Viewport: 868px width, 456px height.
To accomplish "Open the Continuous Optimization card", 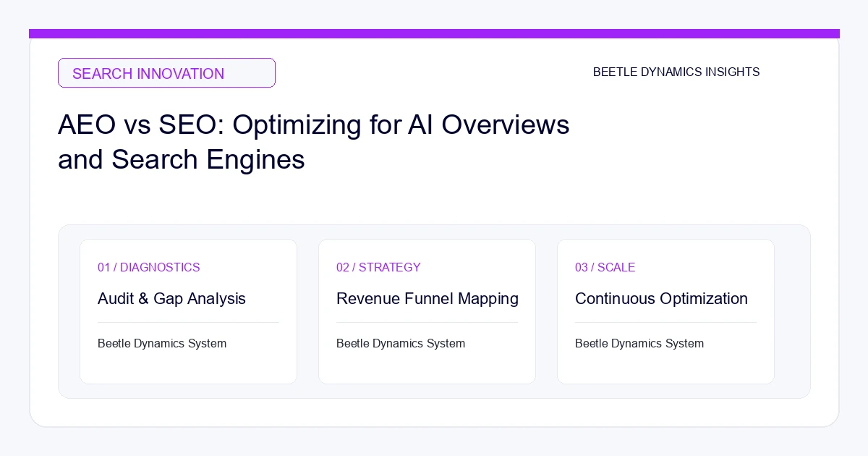I will 665,311.
